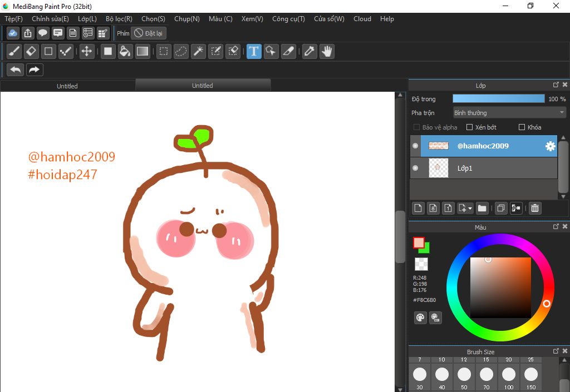The height and width of the screenshot is (392, 570).
Task: Select the Brush tool
Action: pyautogui.click(x=14, y=52)
